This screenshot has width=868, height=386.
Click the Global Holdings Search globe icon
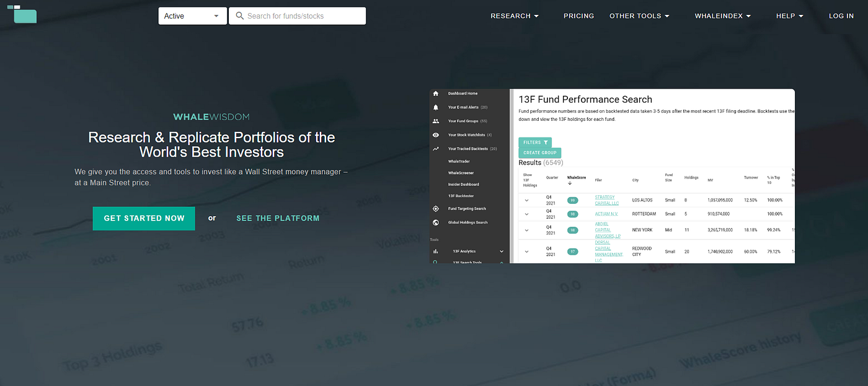coord(436,222)
